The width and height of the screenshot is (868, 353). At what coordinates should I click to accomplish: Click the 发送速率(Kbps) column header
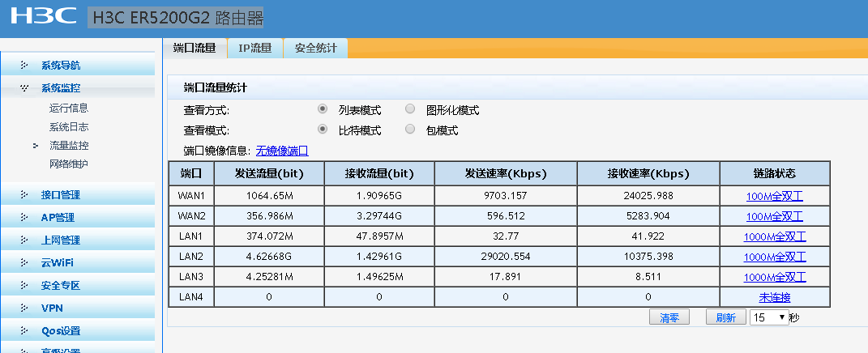506,173
